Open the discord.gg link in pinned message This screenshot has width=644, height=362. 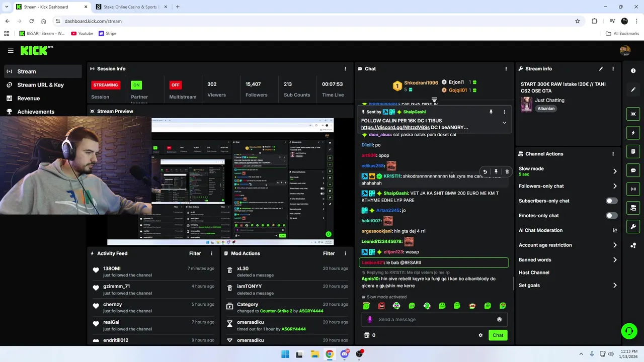pyautogui.click(x=395, y=128)
